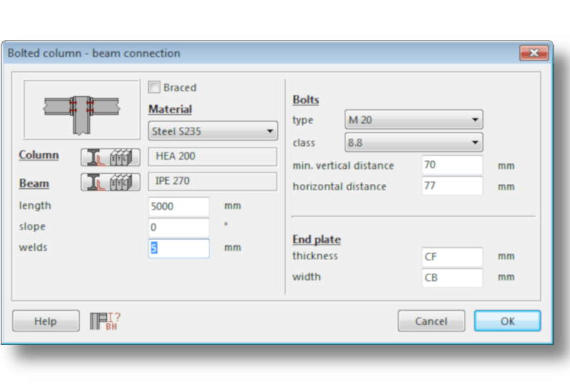This screenshot has height=392, width=570.
Task: Open the bolt type M 20 dropdown
Action: [x=414, y=120]
